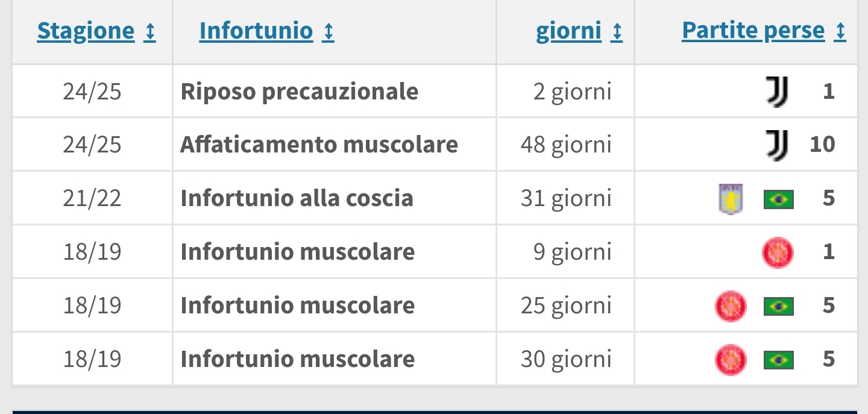868x414 pixels.
Task: Click Juventus logo in Affaticamento muscolare row
Action: coord(777,145)
